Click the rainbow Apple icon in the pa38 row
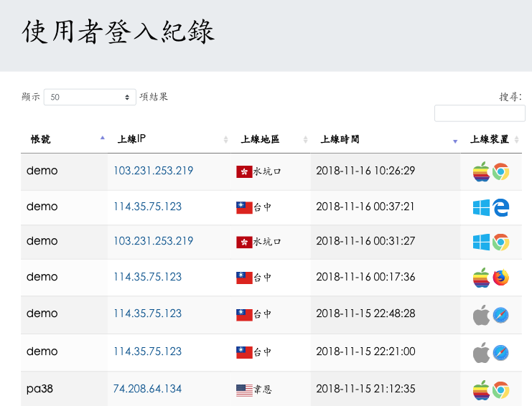The height and width of the screenshot is (406, 532). click(481, 390)
